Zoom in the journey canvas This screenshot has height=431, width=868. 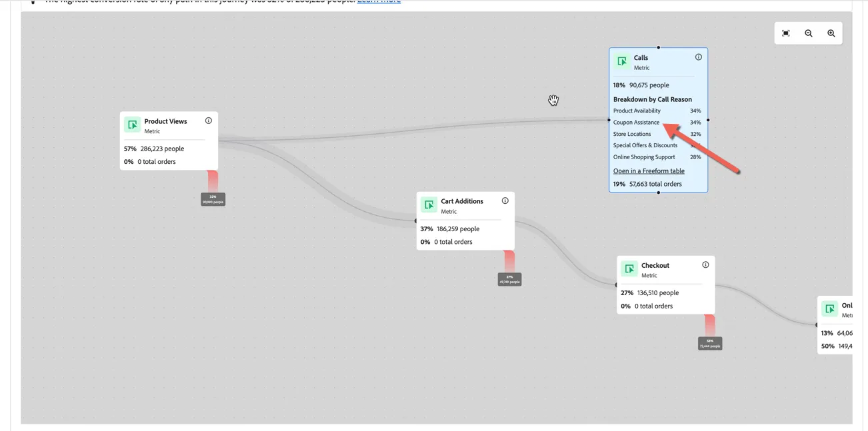point(831,33)
